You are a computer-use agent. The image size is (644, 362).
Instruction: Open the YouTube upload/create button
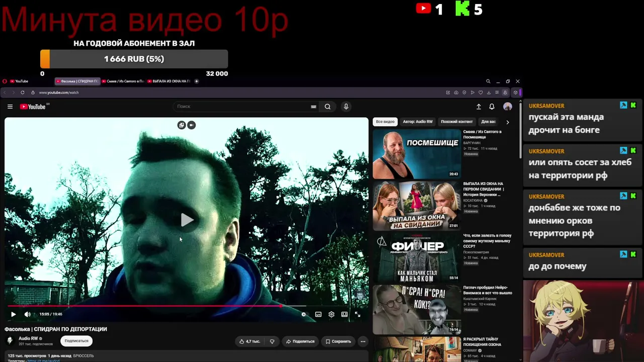click(478, 107)
